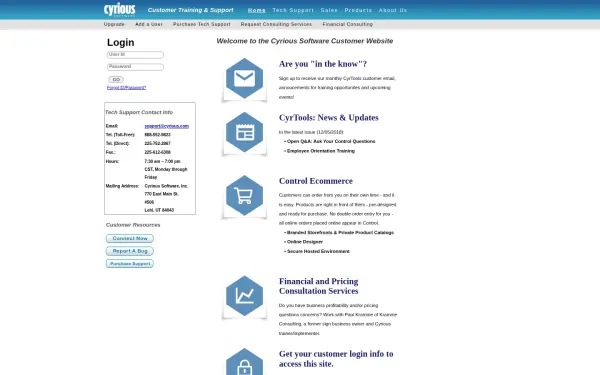Click the direct number 225-752-2867
600x375 pixels.
pos(157,143)
